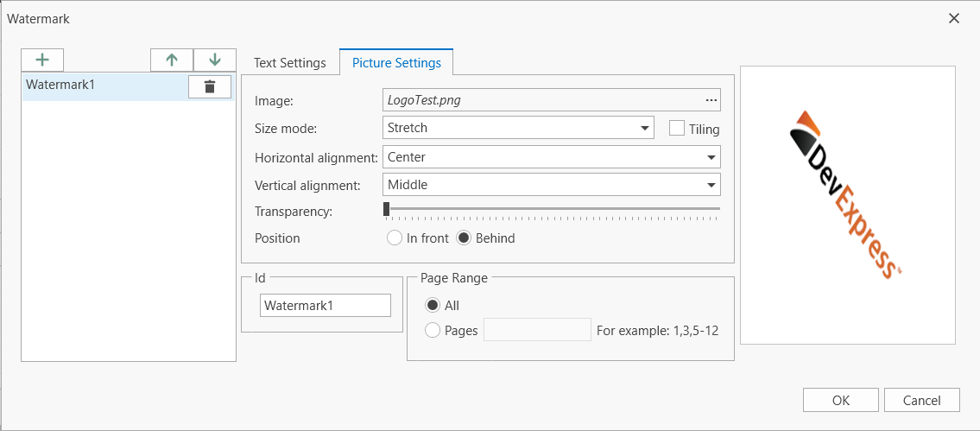Click the Pages range input field

[x=538, y=330]
